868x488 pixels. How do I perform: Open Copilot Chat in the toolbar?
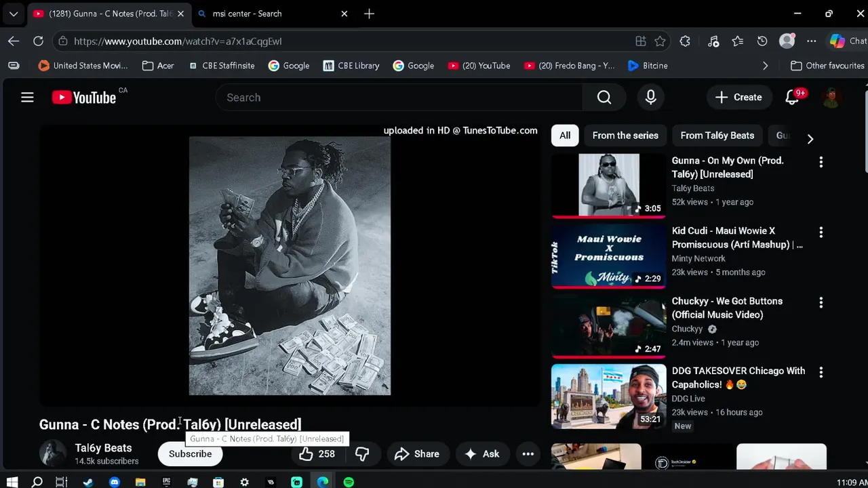point(848,41)
